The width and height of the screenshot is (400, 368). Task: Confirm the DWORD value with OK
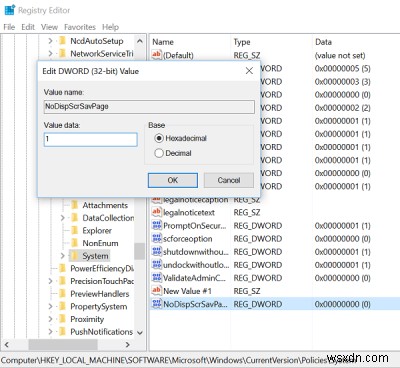(x=173, y=180)
